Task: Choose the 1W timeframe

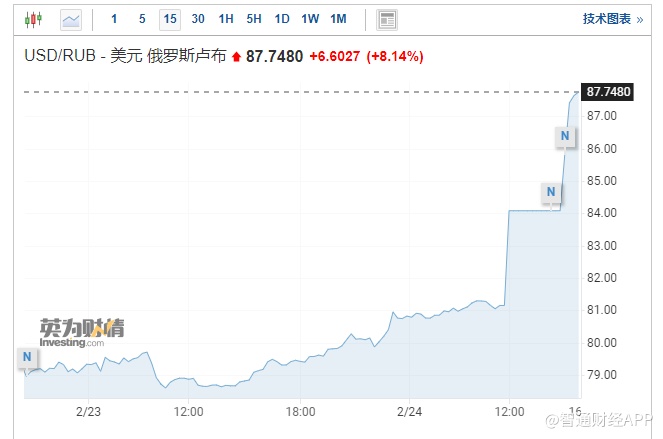Action: tap(310, 19)
